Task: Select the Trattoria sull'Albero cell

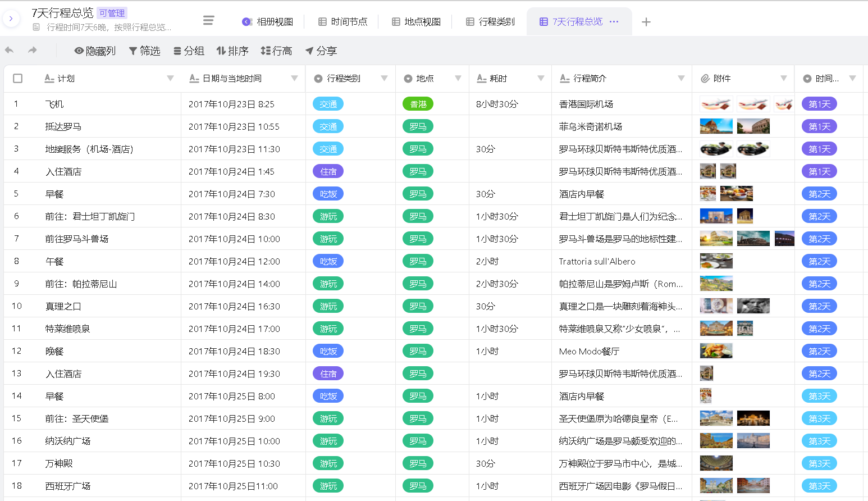Action: [x=622, y=261]
